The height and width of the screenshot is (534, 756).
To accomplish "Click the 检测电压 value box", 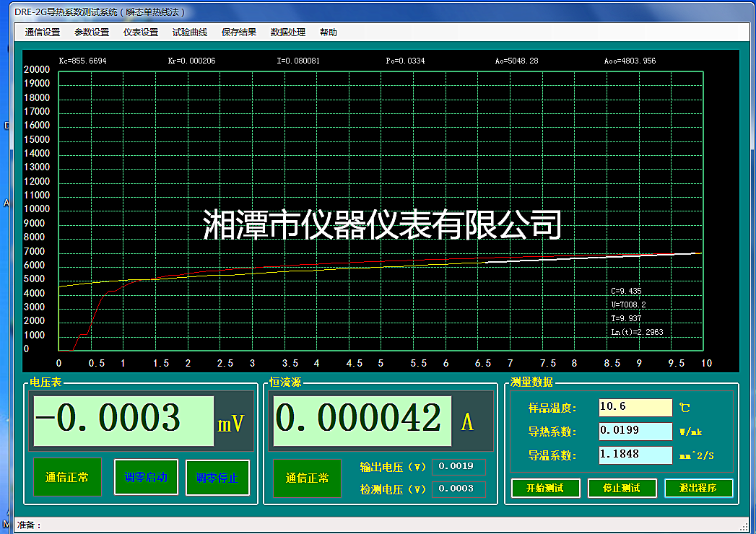I will coord(458,489).
